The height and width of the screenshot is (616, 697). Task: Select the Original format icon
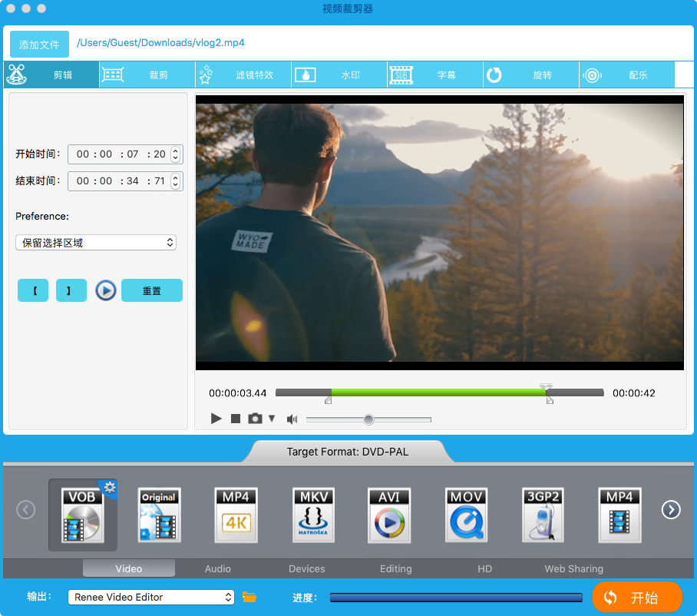(159, 515)
